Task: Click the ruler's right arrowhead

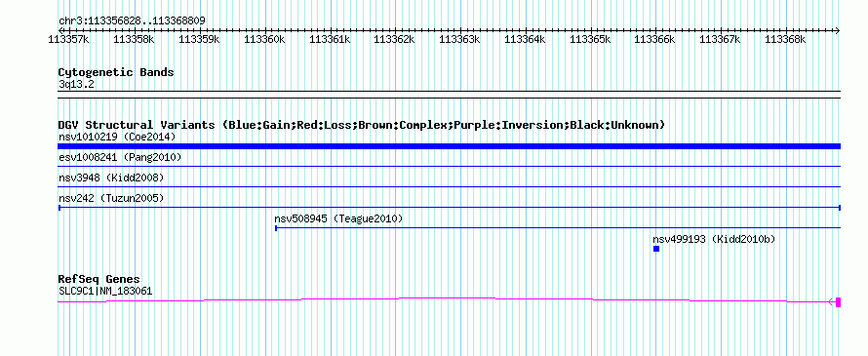Action: point(838,30)
